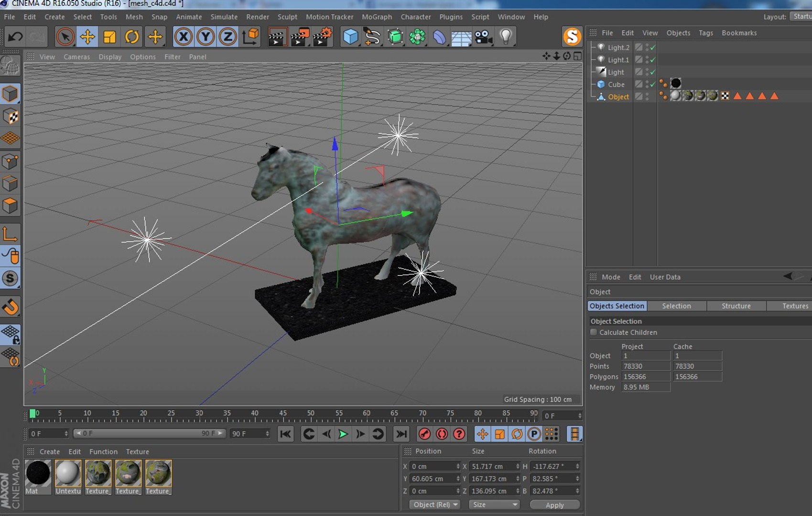Viewport: 812px width, 516px height.
Task: Open the Size mode dropdown
Action: [495, 505]
